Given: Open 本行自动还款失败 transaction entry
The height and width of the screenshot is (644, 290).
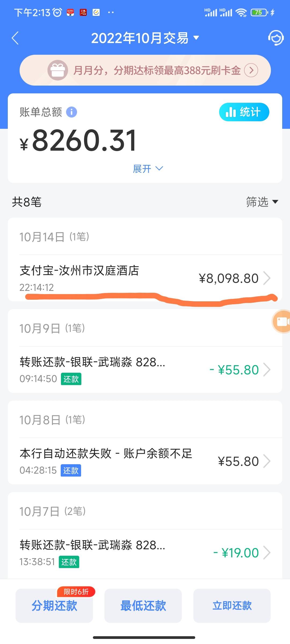Looking at the screenshot, I should [145, 461].
